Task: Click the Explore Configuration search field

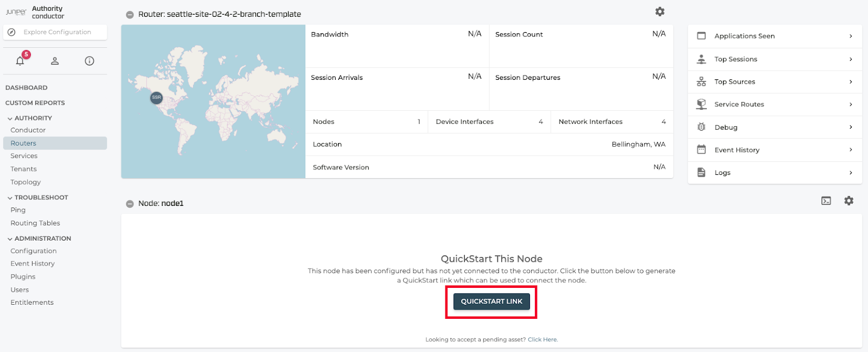Action: (57, 32)
